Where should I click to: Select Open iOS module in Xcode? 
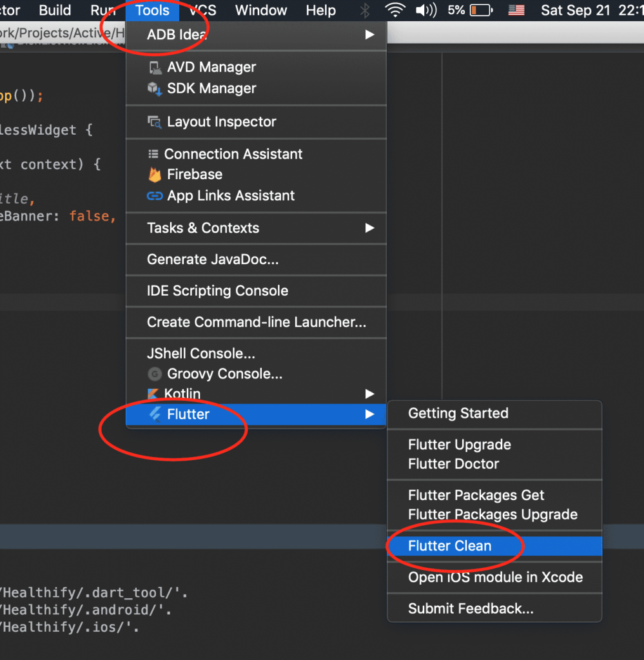click(494, 577)
